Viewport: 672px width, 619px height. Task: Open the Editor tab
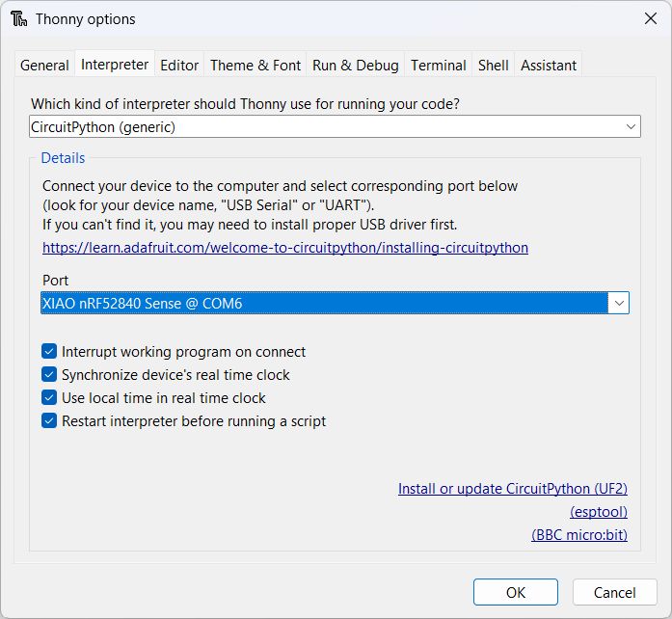click(179, 66)
